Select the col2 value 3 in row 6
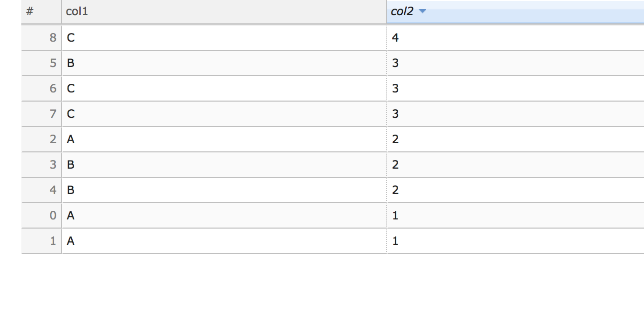 (395, 88)
